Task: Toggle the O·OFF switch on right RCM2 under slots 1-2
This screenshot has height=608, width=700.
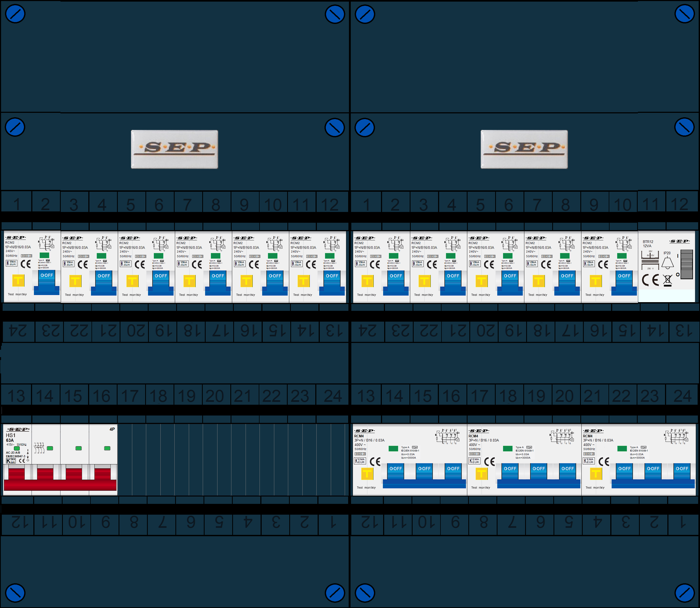Action: pyautogui.click(x=396, y=283)
